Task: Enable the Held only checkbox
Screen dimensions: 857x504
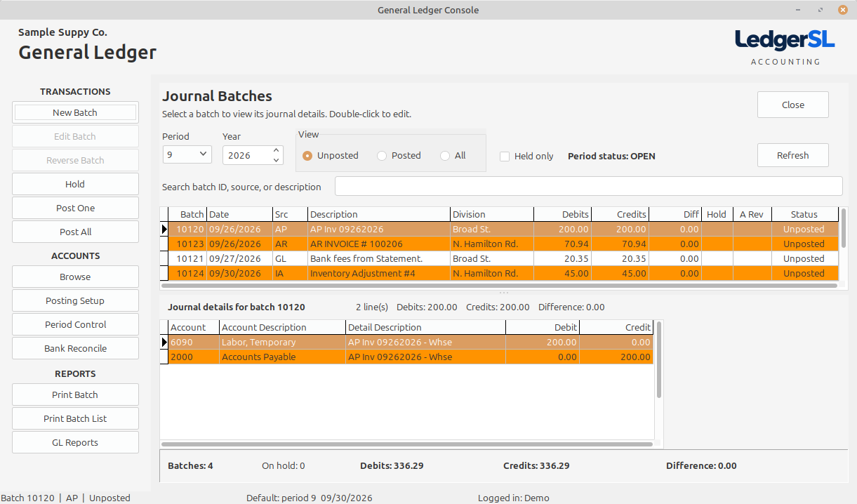Action: tap(526, 156)
